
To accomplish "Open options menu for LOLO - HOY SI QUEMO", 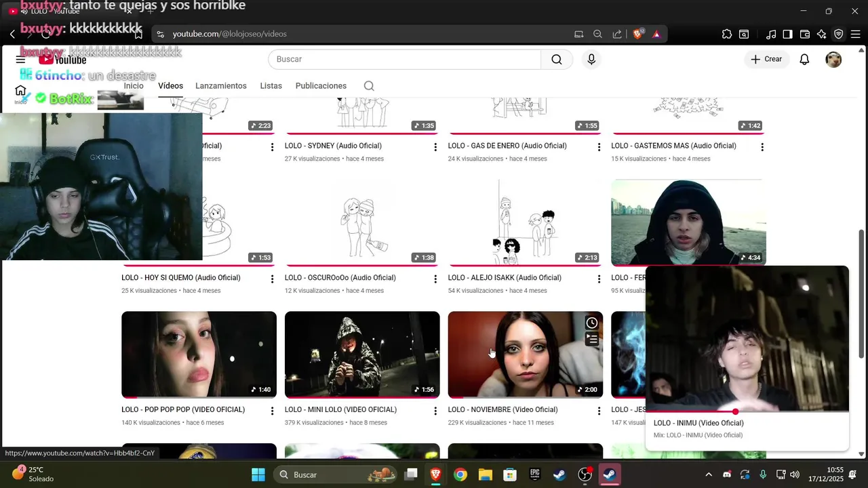I will (272, 279).
